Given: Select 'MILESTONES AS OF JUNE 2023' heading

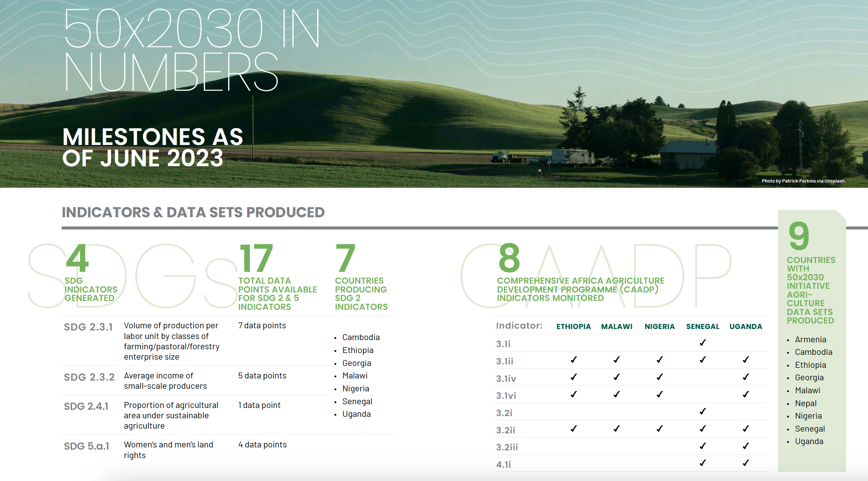Looking at the screenshot, I should point(153,147).
